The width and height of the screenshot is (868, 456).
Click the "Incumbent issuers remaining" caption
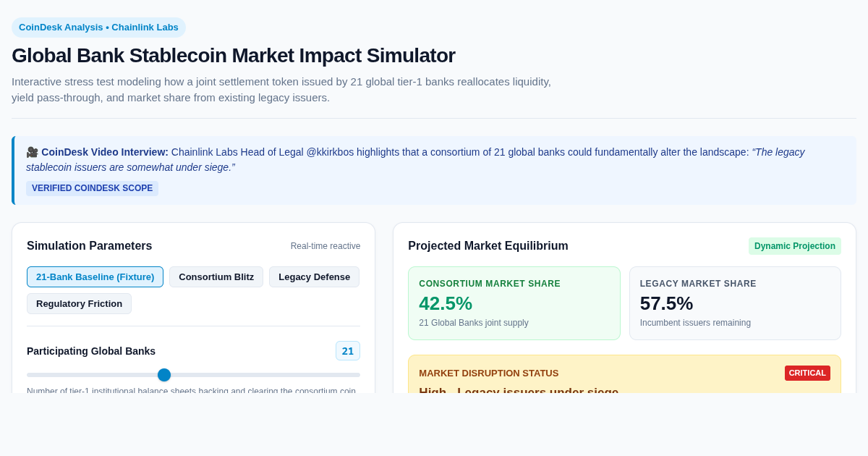(695, 323)
